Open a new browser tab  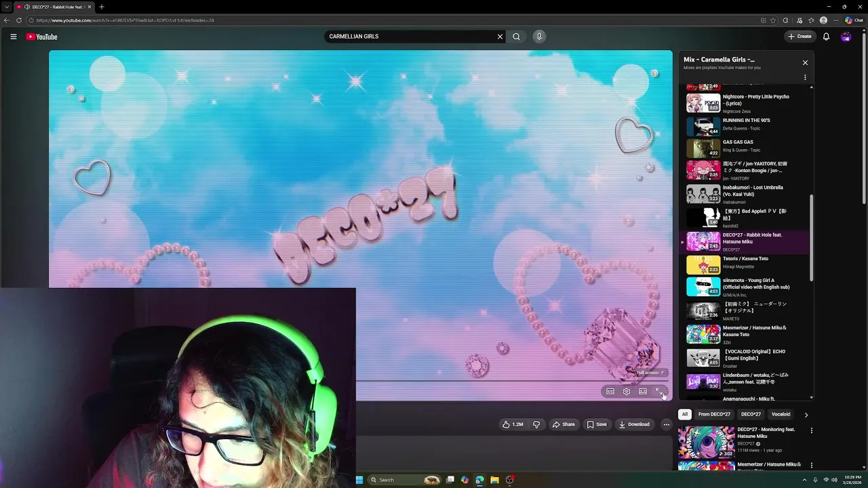[x=102, y=7]
